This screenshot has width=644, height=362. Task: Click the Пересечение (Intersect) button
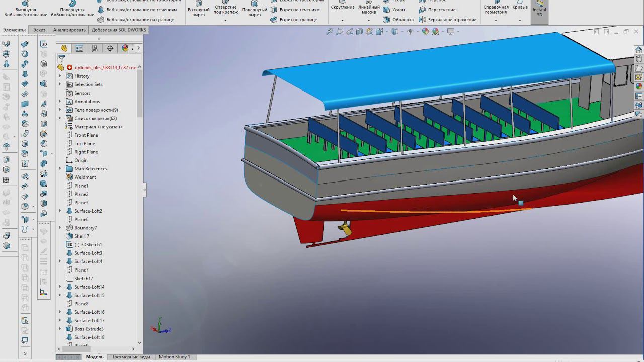pyautogui.click(x=437, y=10)
